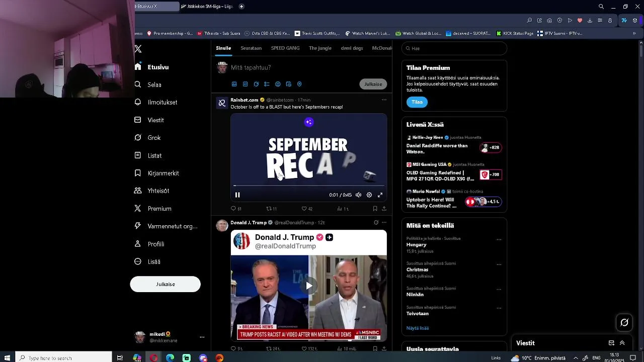This screenshot has height=362, width=644.
Task: Click the large Julkaise sidebar button
Action: pyautogui.click(x=165, y=284)
